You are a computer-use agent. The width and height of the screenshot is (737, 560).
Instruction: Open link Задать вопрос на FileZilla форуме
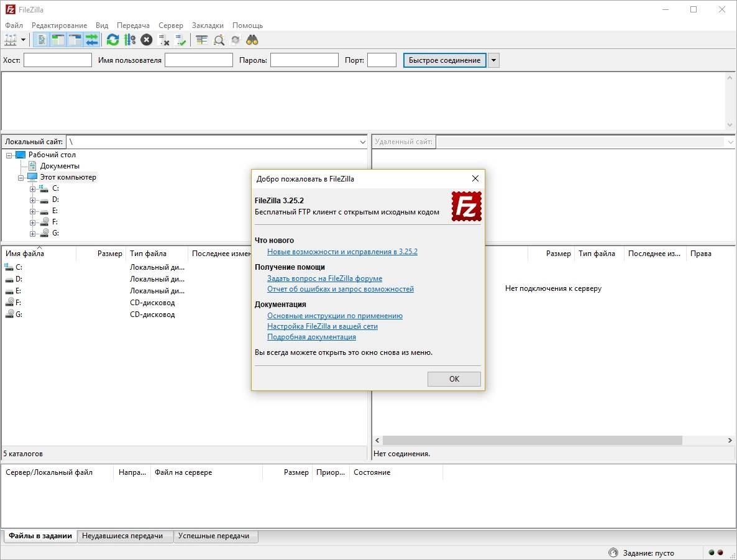click(x=325, y=278)
